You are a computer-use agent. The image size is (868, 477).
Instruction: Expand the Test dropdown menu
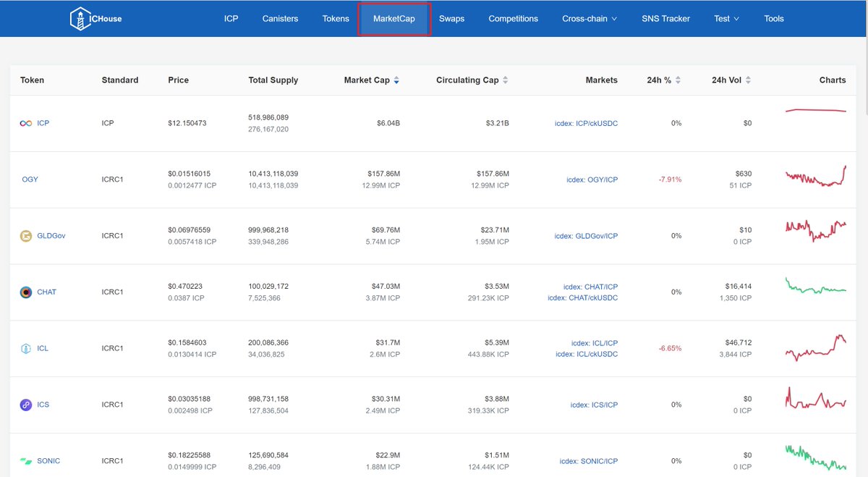727,19
